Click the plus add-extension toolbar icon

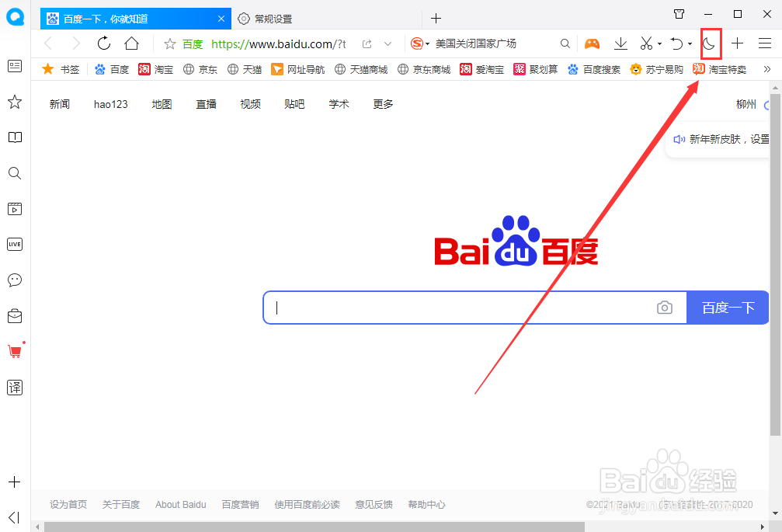click(x=737, y=43)
